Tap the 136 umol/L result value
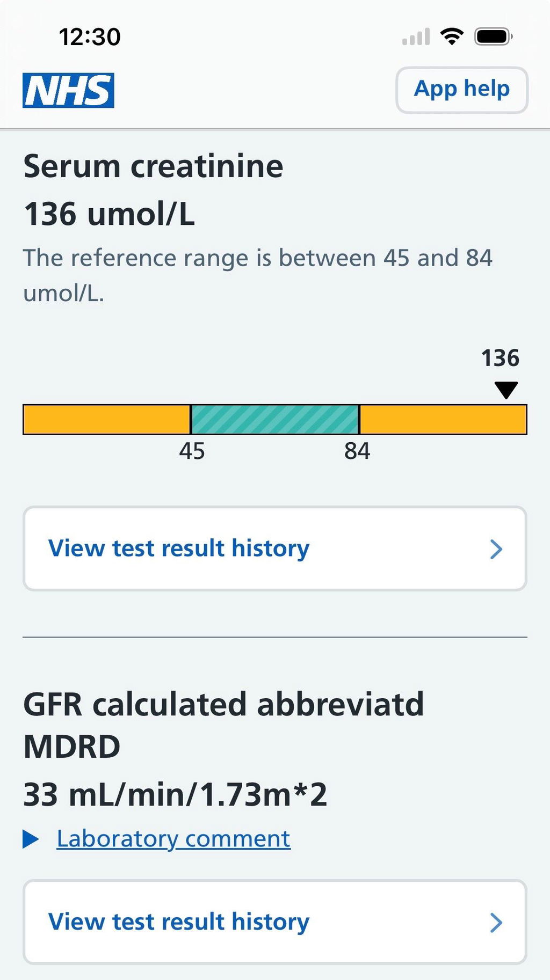Screen dimensions: 550x980 click(109, 214)
